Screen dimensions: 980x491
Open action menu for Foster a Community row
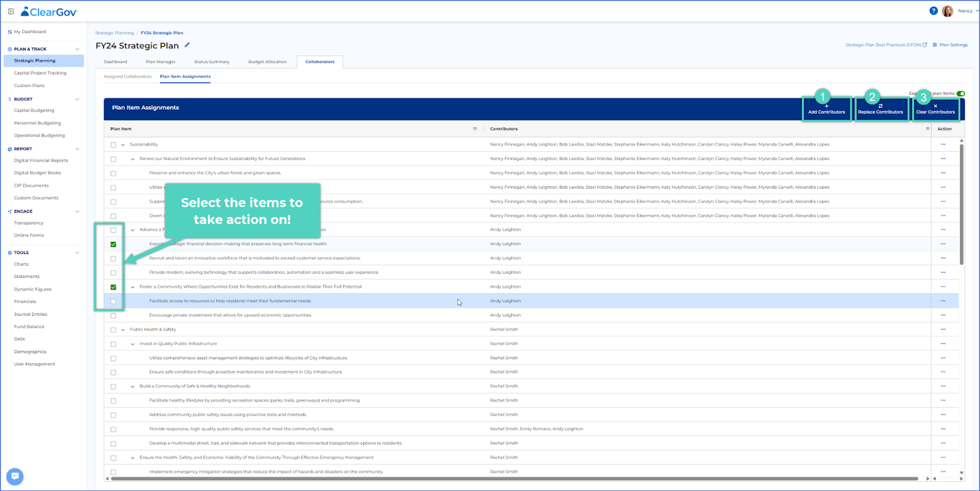[943, 287]
